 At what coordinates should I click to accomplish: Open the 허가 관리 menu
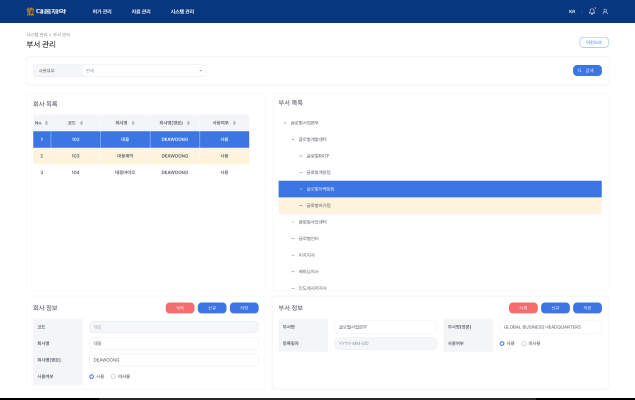(102, 11)
